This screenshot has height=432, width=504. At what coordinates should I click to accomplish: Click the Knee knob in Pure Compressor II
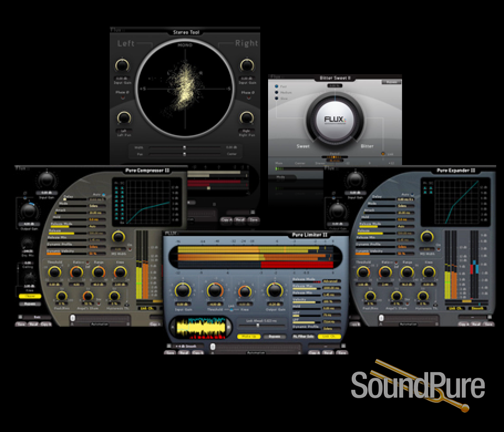tap(120, 272)
